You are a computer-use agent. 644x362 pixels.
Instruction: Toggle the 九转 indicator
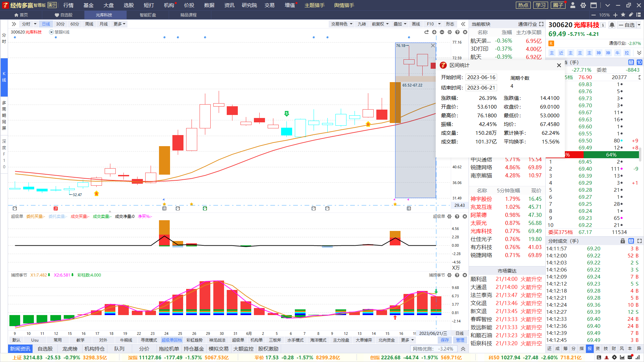362,24
